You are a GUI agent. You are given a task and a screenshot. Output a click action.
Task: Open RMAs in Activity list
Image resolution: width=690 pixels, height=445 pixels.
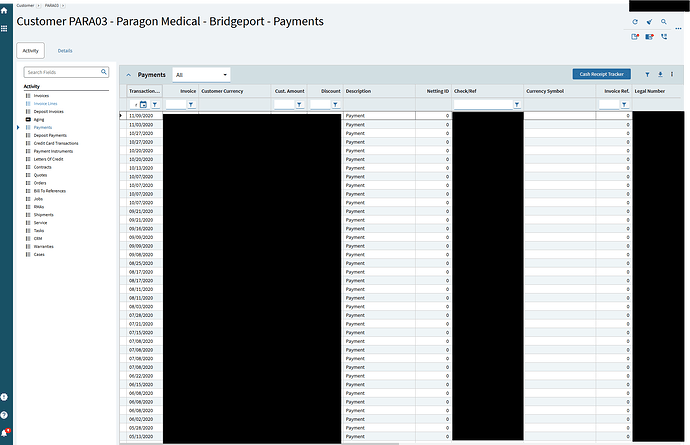[x=39, y=207]
